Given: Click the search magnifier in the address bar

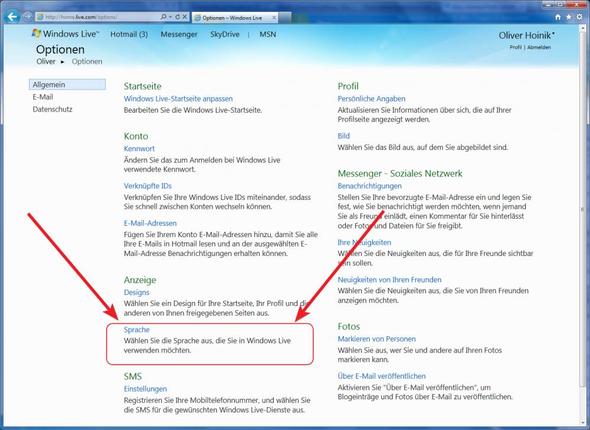Looking at the screenshot, I should 163,17.
